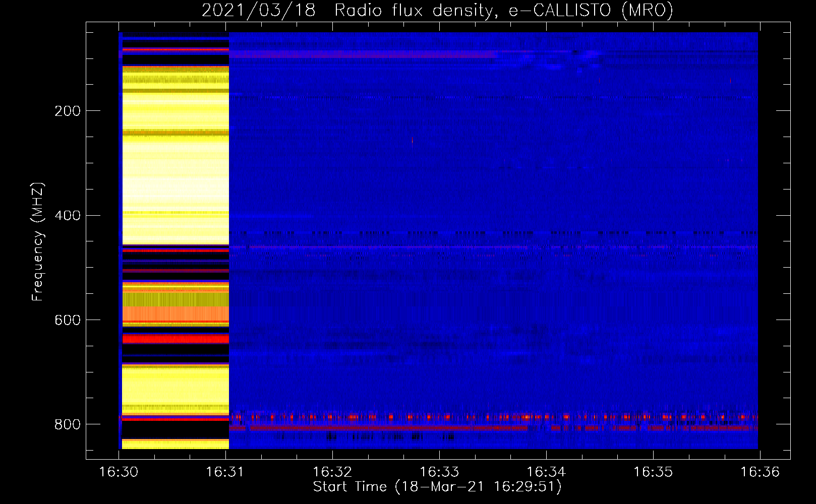816x504 pixels.
Task: Click the 16:33 time tick label
Action: click(x=439, y=472)
